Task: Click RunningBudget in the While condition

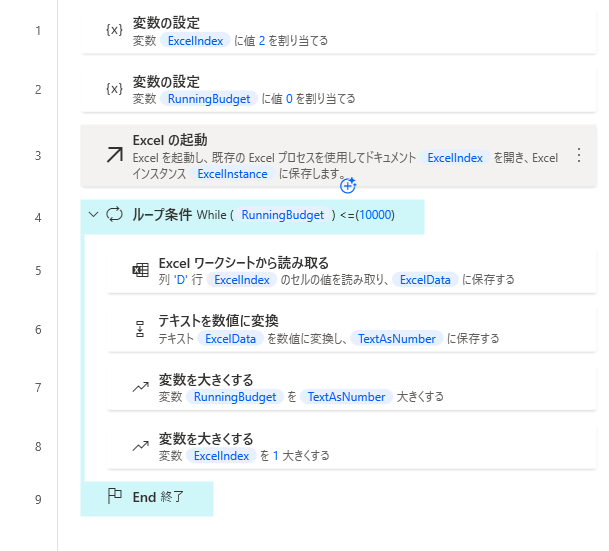Action: click(283, 215)
